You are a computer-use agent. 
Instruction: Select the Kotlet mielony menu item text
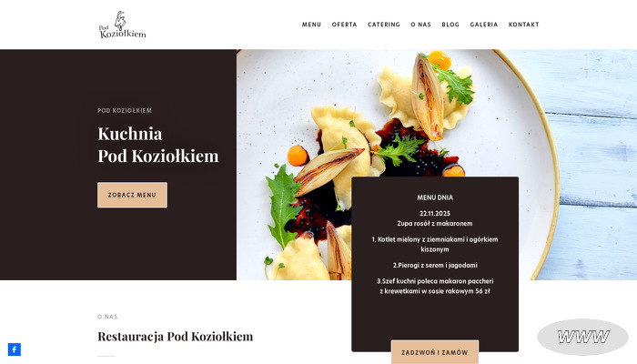(x=435, y=244)
